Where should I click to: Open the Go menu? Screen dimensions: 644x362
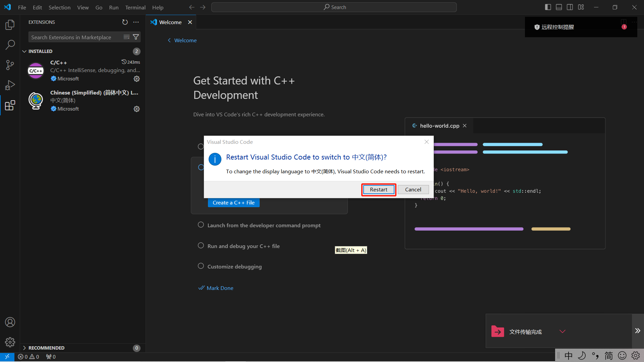click(99, 7)
